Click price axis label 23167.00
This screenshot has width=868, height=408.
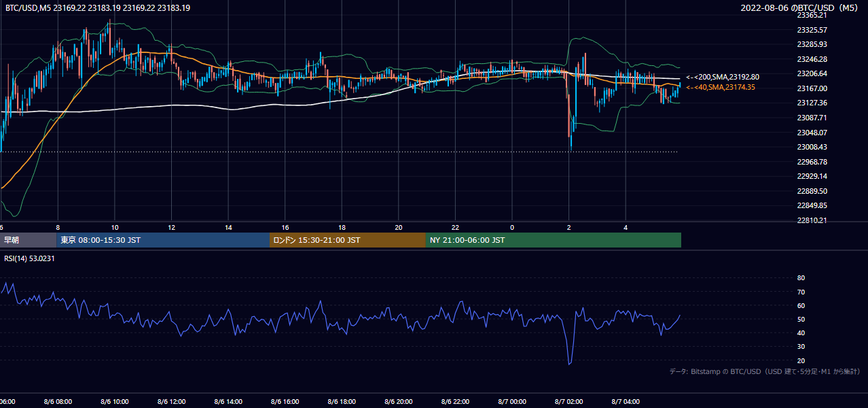pos(812,88)
